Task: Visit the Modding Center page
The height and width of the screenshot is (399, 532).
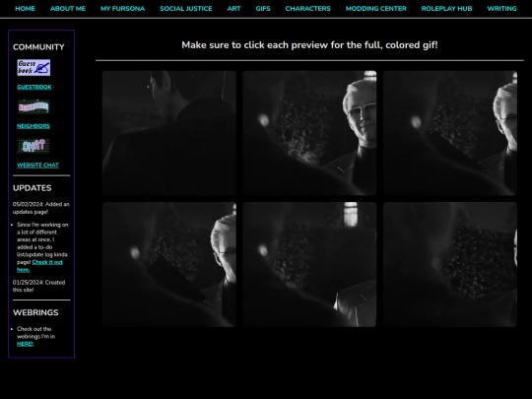Action: pyautogui.click(x=376, y=9)
